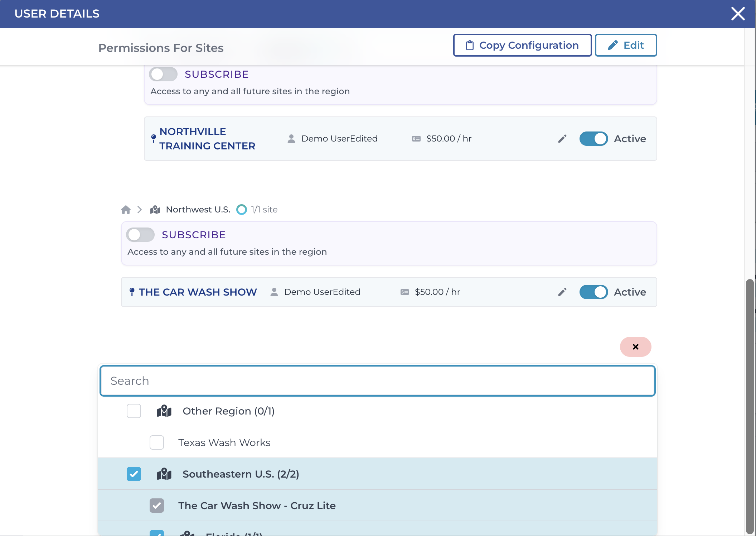Click the breadcrumb chevron after the home icon

click(140, 210)
